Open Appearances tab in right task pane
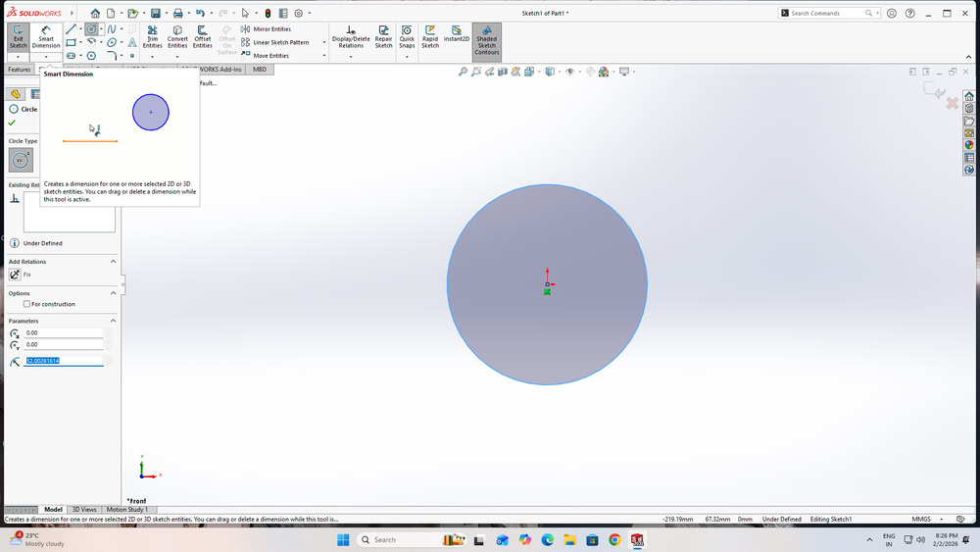 [x=969, y=145]
